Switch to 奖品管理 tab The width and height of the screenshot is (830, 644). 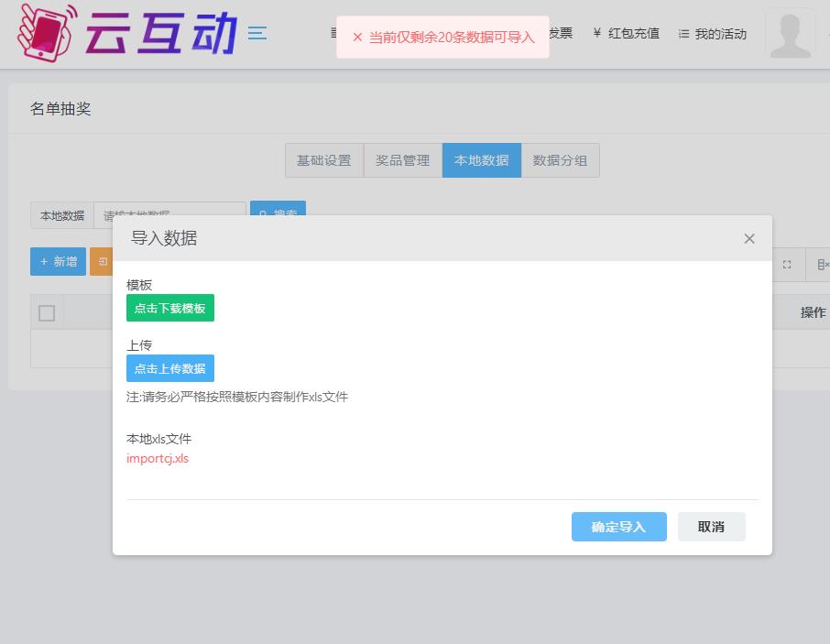click(402, 160)
